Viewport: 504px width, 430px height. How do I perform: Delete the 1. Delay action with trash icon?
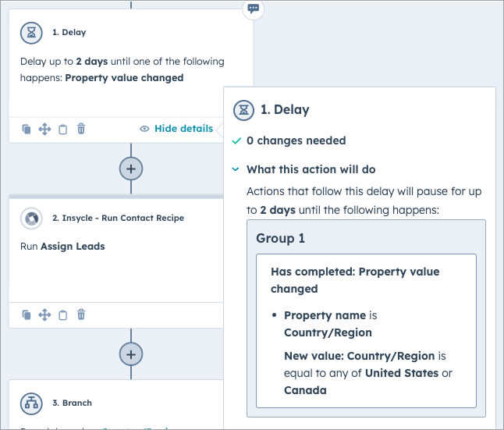coord(81,129)
